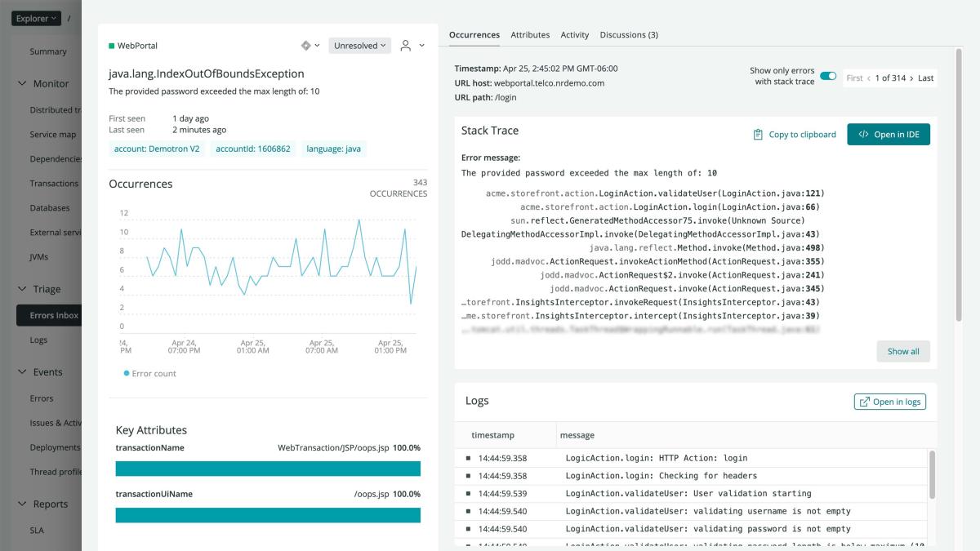Click the Open in logs external-link icon
This screenshot has width=980, height=551.
(865, 401)
